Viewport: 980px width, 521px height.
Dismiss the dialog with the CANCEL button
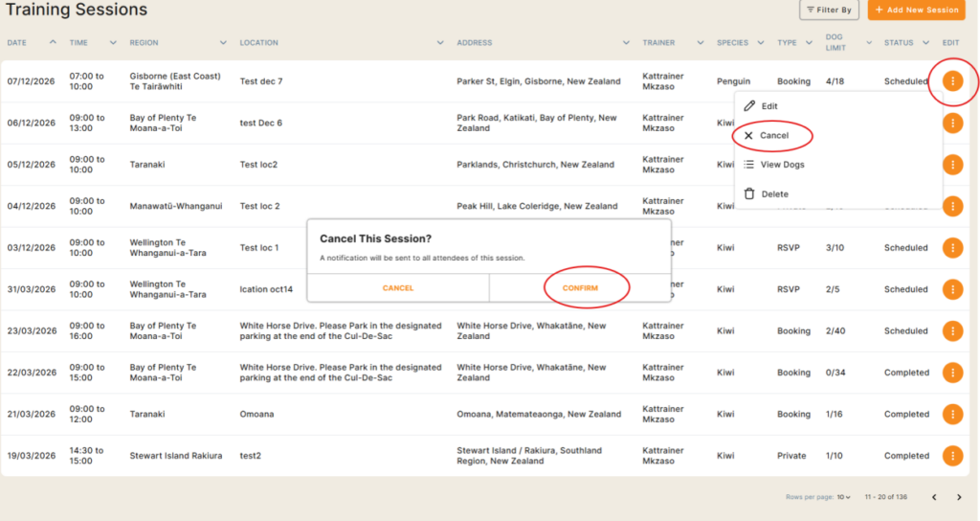click(x=398, y=287)
